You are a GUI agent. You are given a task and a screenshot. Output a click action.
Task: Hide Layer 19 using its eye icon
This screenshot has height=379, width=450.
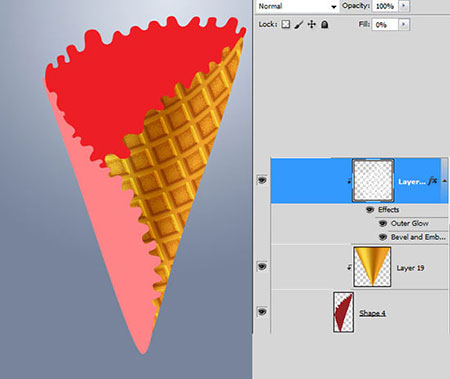point(262,267)
